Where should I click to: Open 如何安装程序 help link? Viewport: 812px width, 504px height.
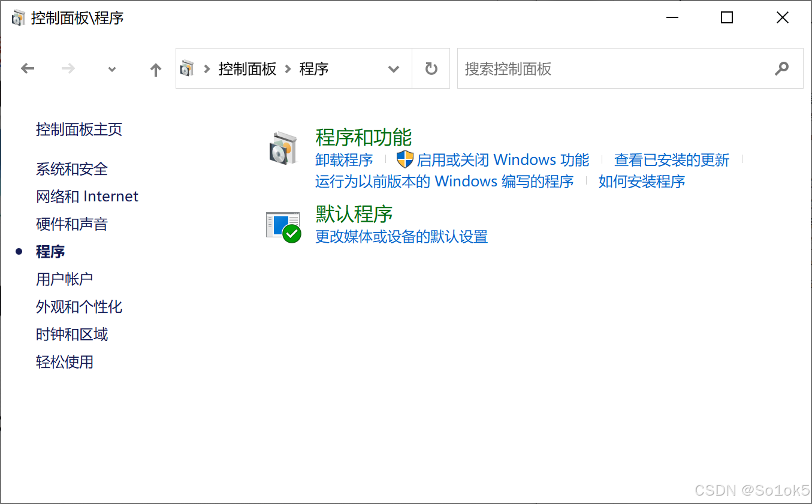point(642,182)
